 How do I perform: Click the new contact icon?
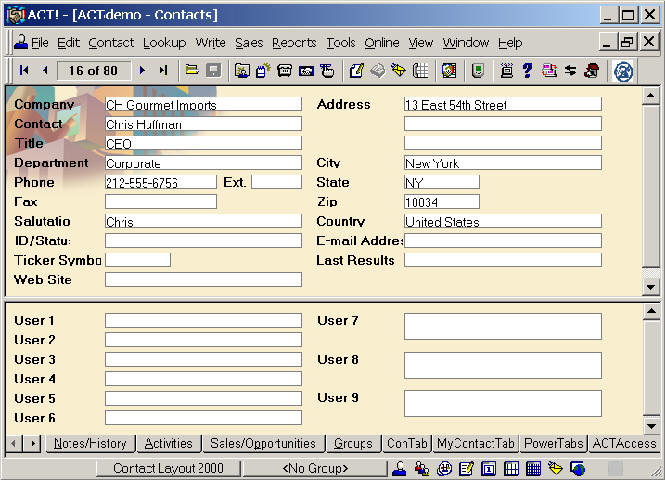242,70
